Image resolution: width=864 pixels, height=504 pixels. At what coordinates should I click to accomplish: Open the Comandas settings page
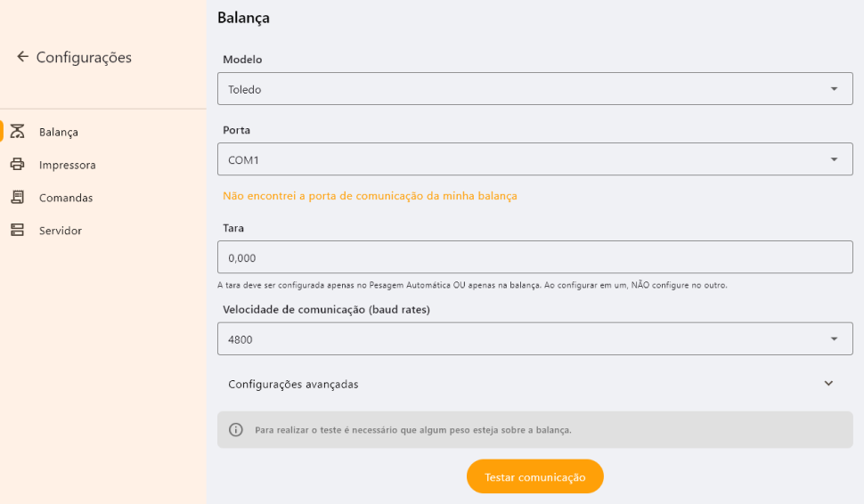(66, 198)
